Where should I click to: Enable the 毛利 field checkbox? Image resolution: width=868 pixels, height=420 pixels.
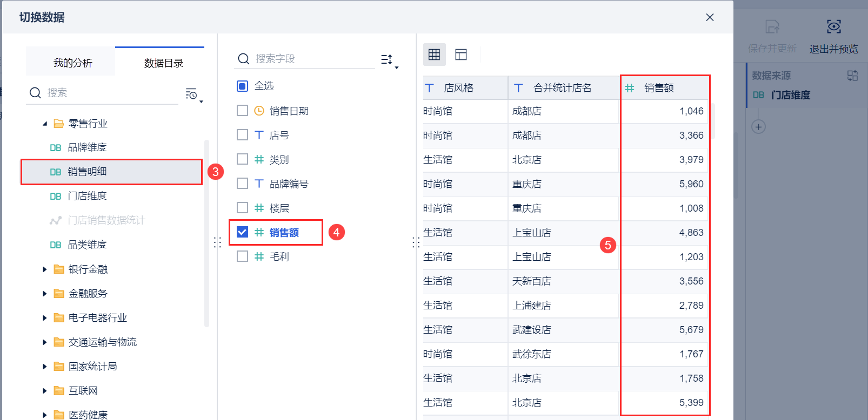tap(242, 256)
